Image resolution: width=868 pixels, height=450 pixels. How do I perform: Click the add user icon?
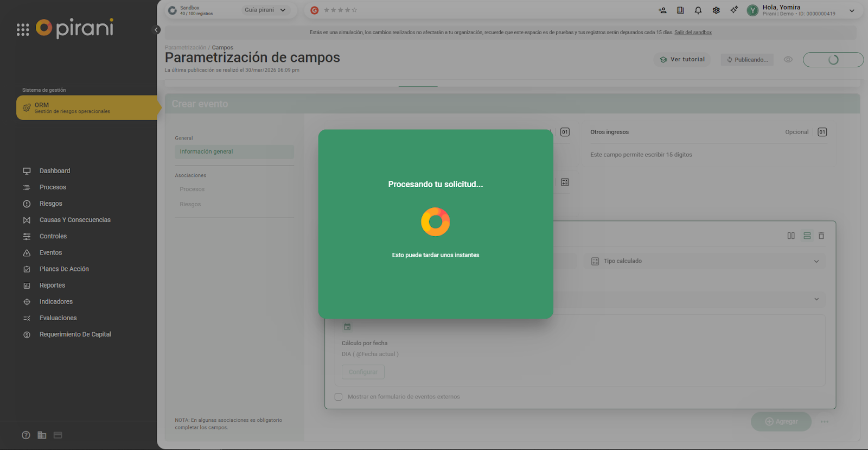(x=662, y=10)
